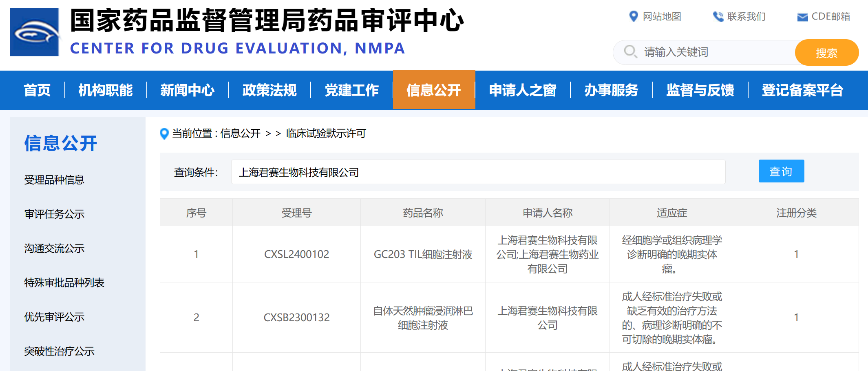
Task: Click 信息公开 breadcrumb link
Action: pos(241,133)
